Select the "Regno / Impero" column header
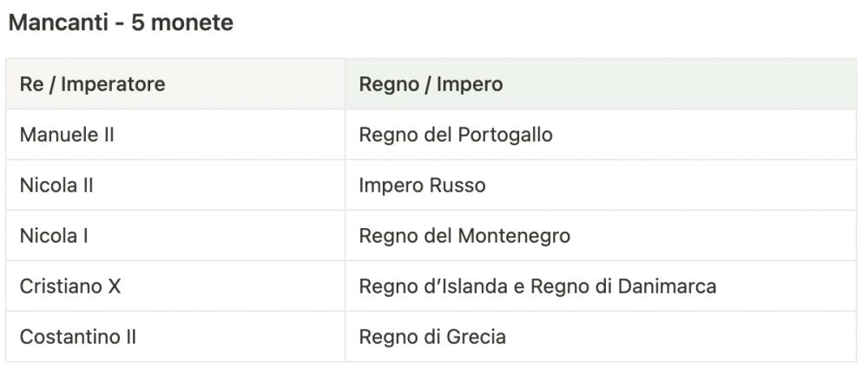 (431, 85)
